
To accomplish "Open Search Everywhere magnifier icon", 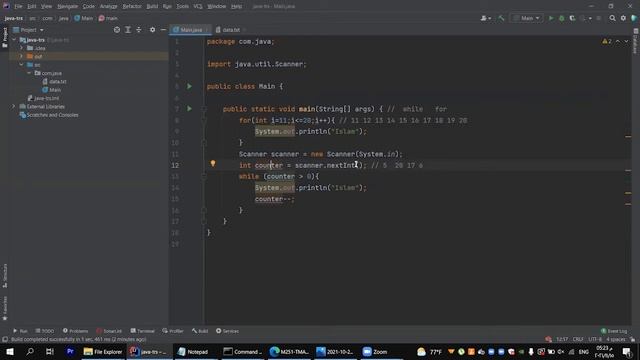I will tap(612, 18).
